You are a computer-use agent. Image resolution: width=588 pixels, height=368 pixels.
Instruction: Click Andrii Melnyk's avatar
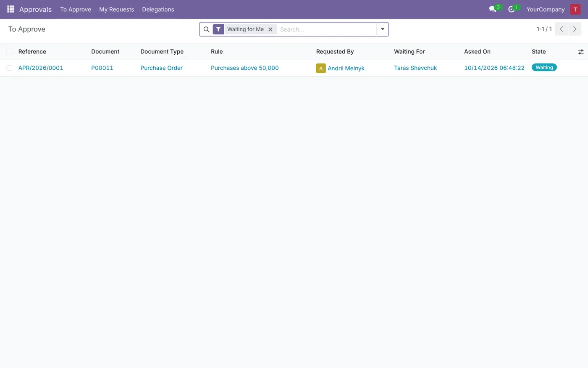(x=321, y=68)
